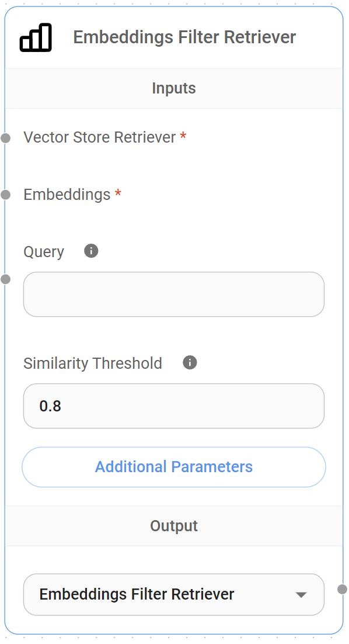Viewport: 349px width, 644px height.
Task: Open the Embeddings Filter Retriever output dropdown
Action: (173, 594)
